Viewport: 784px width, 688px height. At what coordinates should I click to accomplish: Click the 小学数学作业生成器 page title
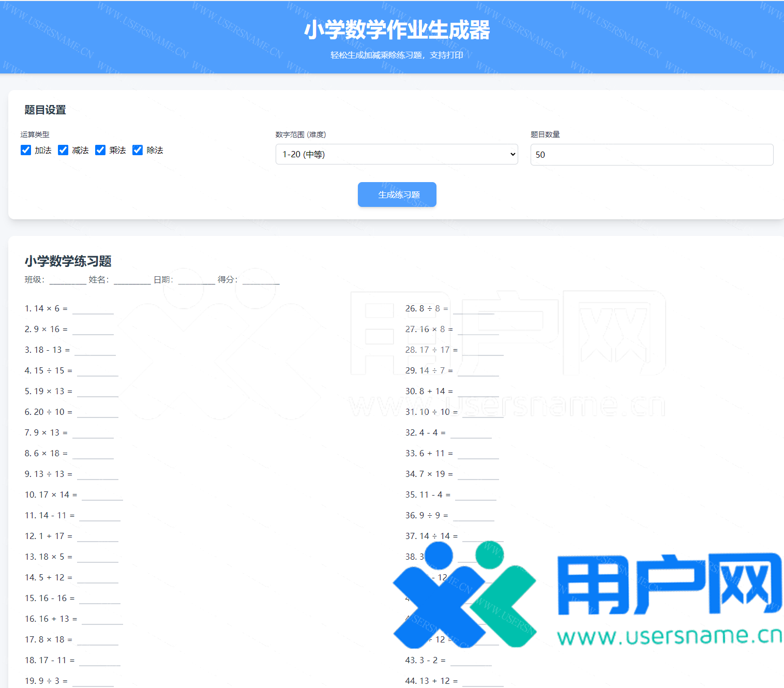tap(397, 30)
